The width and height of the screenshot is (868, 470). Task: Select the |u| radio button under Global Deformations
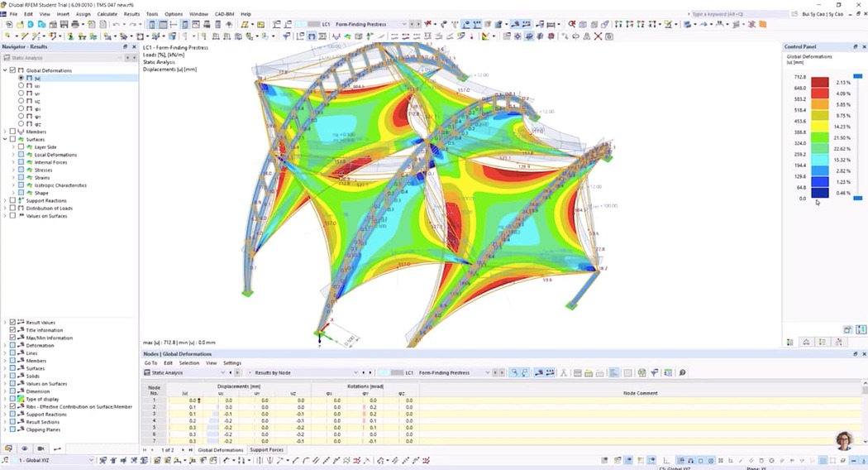pos(21,78)
